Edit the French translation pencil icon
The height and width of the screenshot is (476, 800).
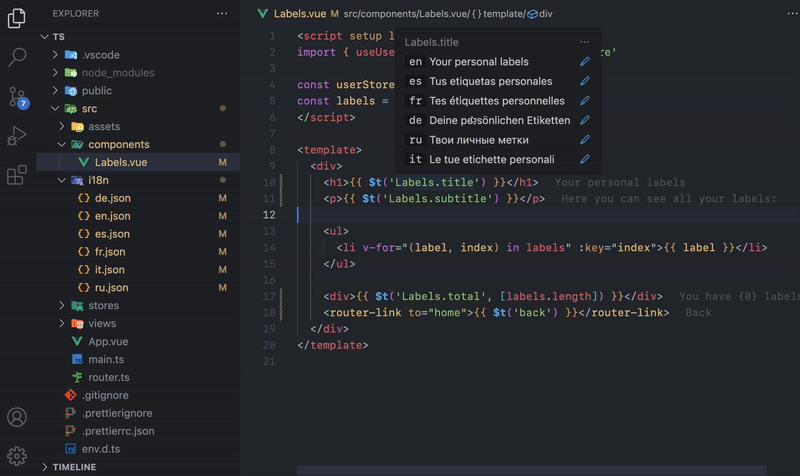(585, 101)
